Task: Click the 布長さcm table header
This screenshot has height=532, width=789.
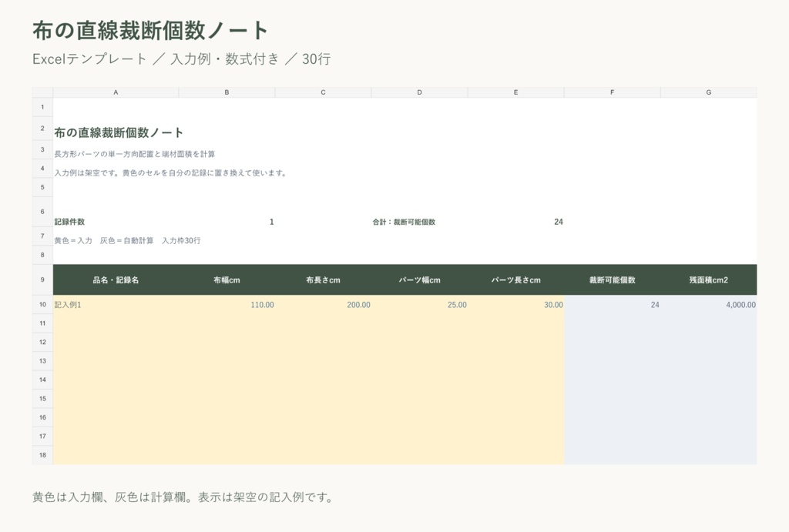Action: pos(323,280)
